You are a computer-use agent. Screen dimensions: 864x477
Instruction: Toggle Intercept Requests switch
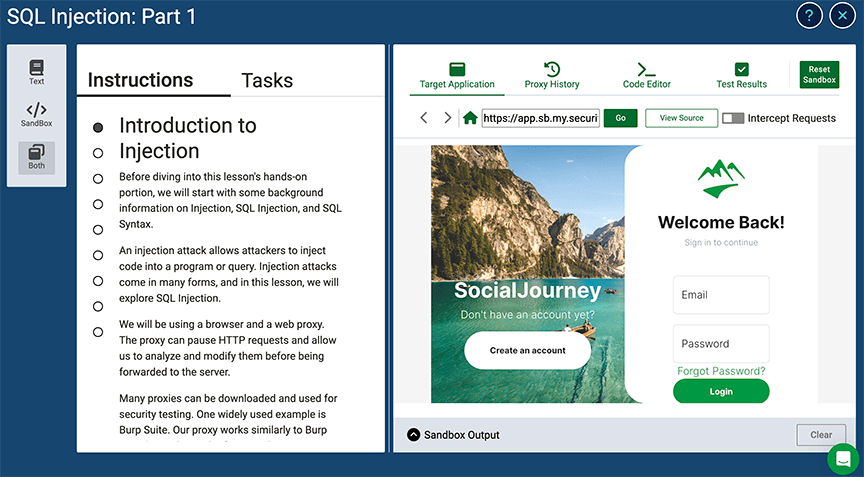(733, 118)
